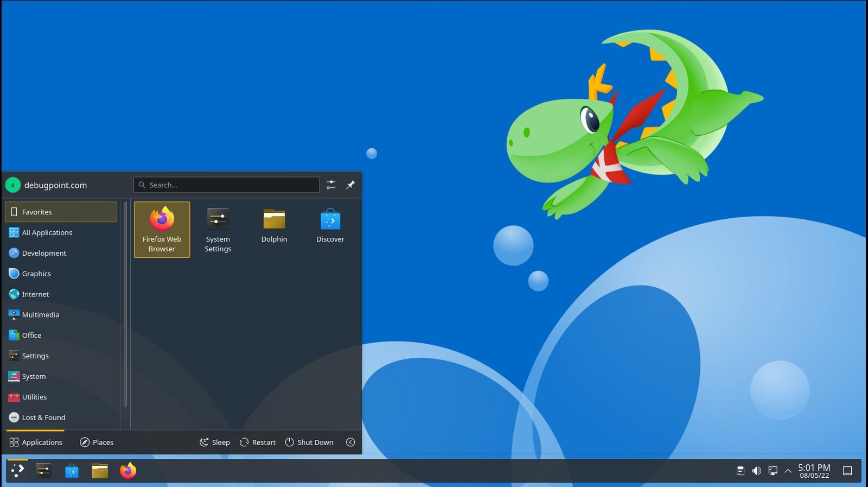
Task: Pin the launcher open with pin icon
Action: pos(350,185)
